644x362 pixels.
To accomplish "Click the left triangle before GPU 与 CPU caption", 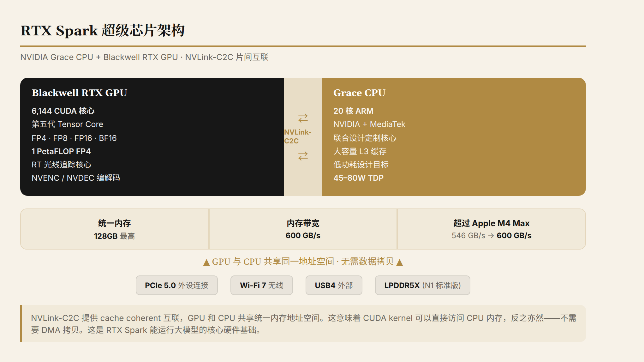I will [x=206, y=262].
